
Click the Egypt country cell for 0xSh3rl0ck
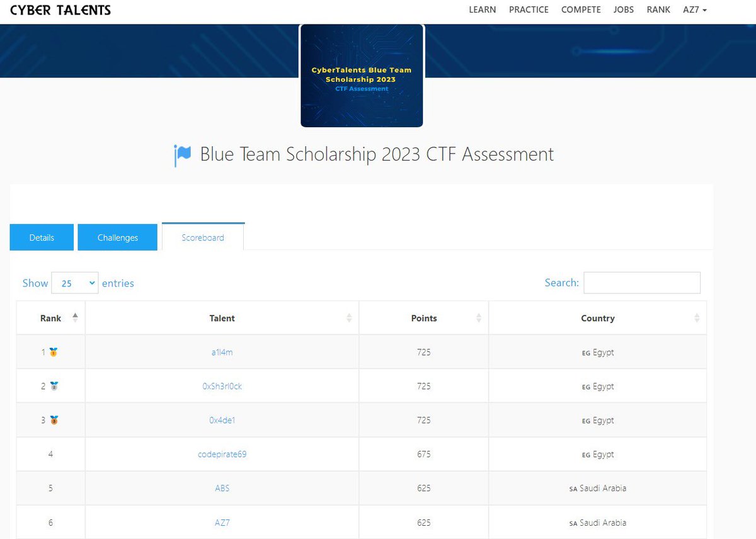coord(598,386)
